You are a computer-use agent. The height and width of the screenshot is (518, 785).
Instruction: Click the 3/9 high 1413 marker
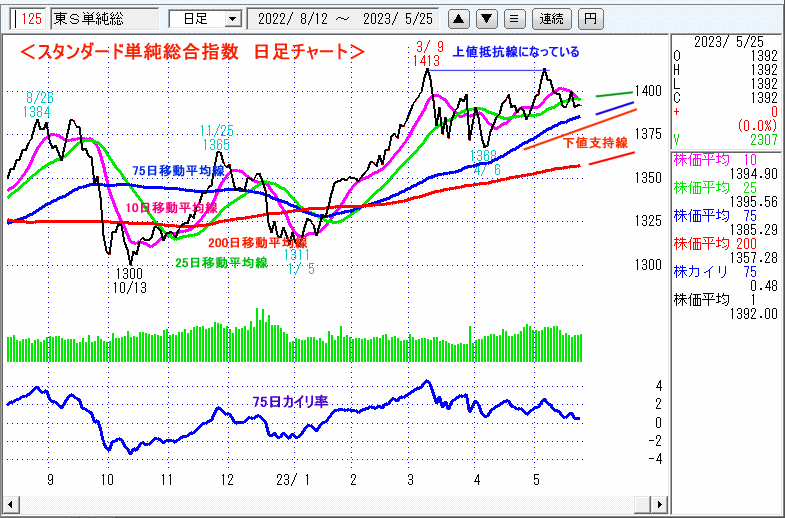(426, 55)
